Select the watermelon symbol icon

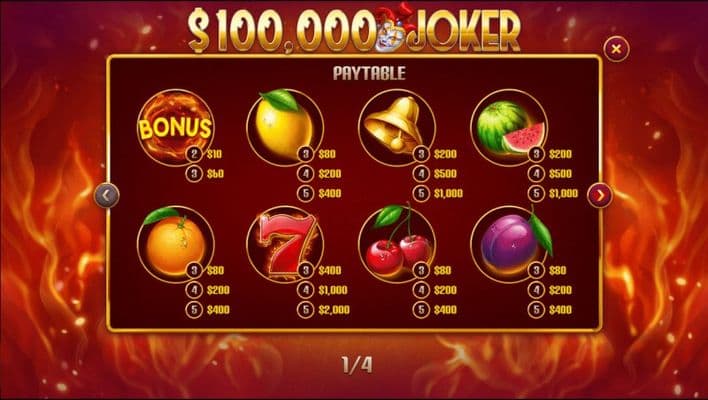click(509, 127)
